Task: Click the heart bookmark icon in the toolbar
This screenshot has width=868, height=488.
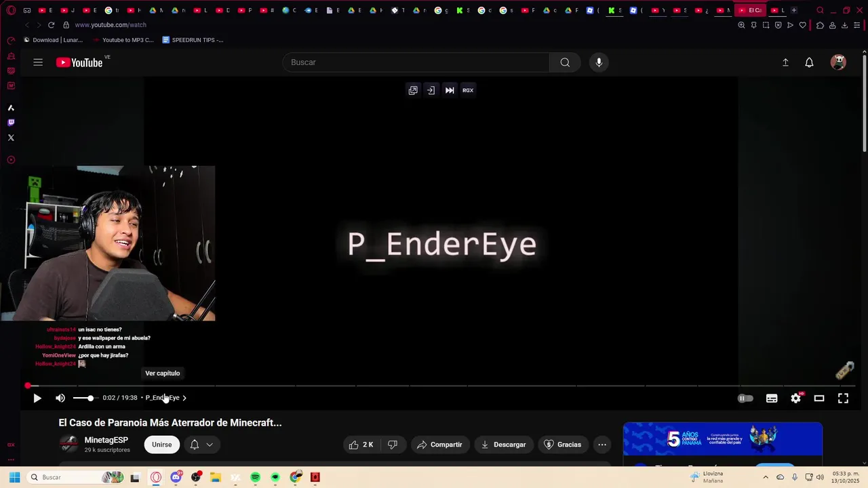Action: (x=803, y=25)
